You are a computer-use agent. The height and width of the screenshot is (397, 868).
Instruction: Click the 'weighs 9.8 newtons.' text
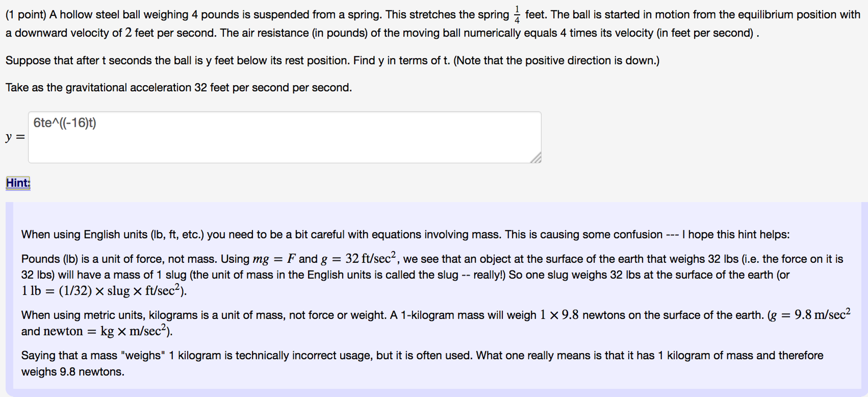[x=73, y=372]
